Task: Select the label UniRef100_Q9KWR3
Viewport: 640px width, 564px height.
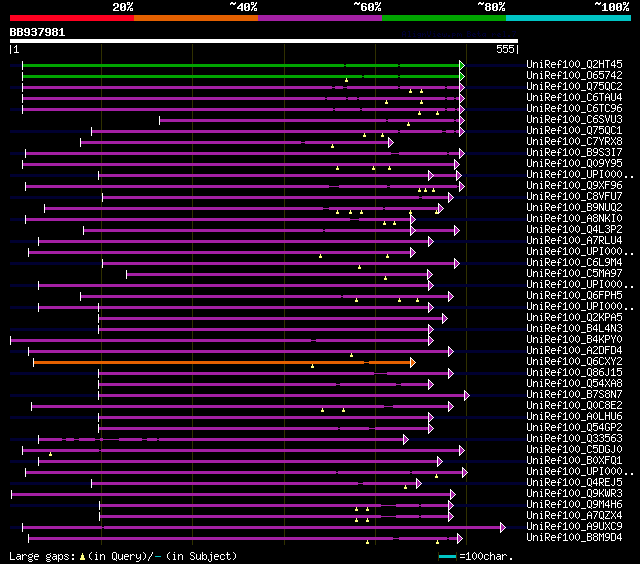Action: [574, 494]
